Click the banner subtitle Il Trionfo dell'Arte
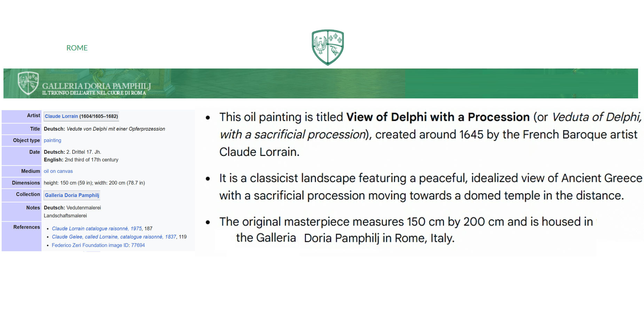 click(94, 93)
